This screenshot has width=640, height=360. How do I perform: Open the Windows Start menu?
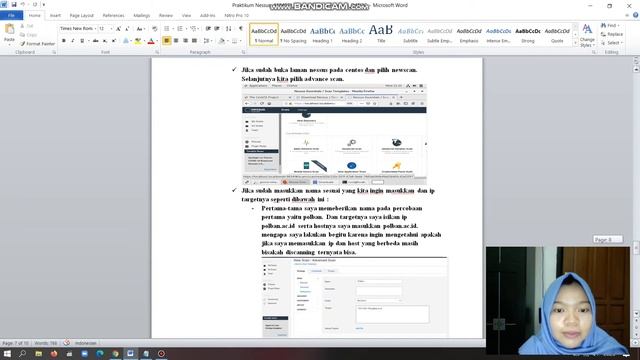(x=7, y=353)
